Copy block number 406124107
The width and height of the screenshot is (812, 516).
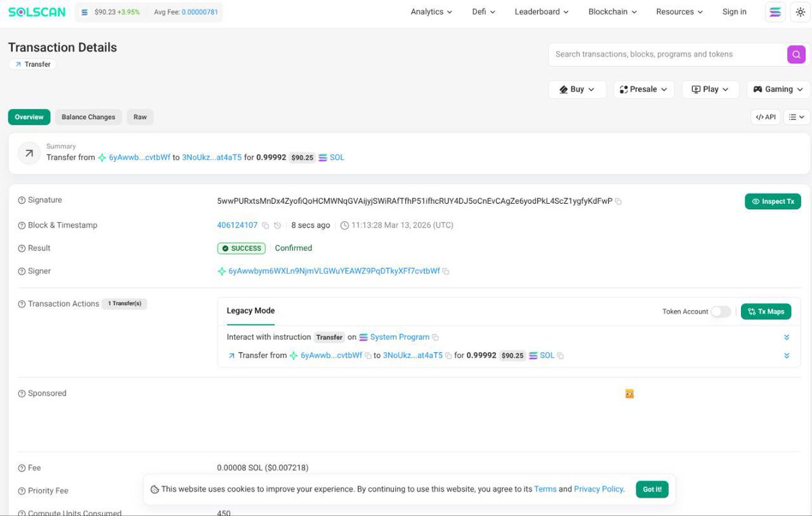(x=265, y=225)
